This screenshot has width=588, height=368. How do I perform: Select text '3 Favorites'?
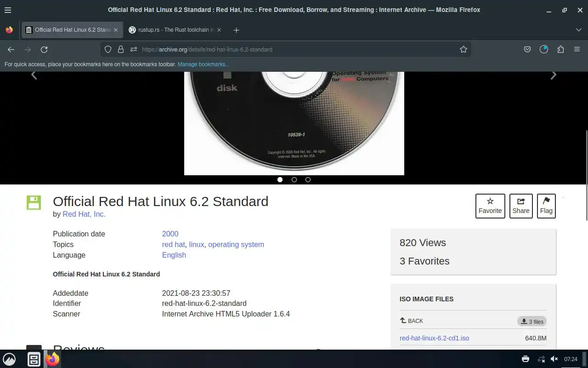tap(424, 261)
